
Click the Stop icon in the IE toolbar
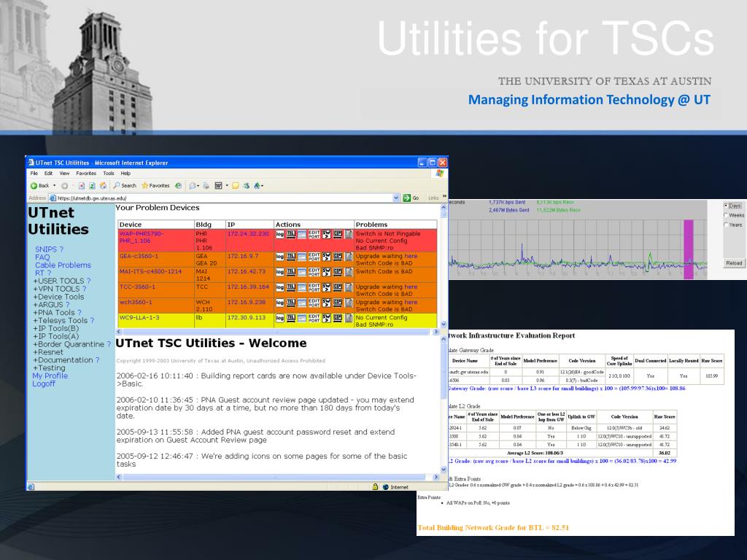tap(82, 186)
